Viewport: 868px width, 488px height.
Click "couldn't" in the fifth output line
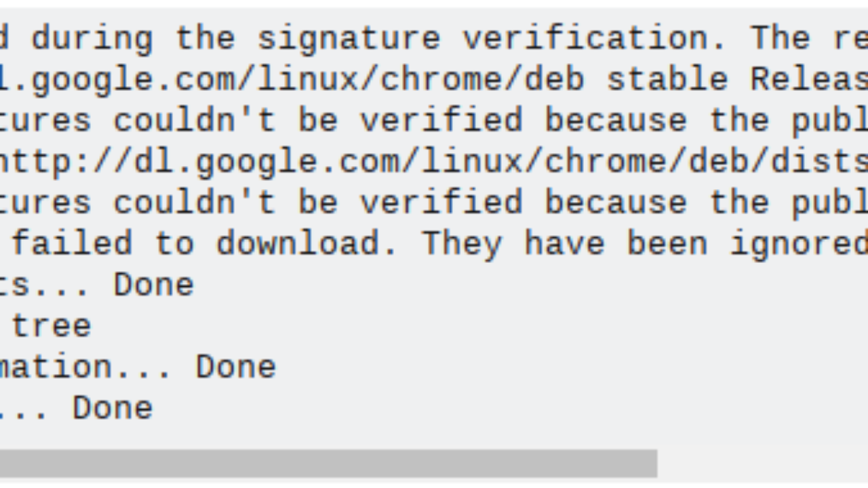pyautogui.click(x=194, y=203)
